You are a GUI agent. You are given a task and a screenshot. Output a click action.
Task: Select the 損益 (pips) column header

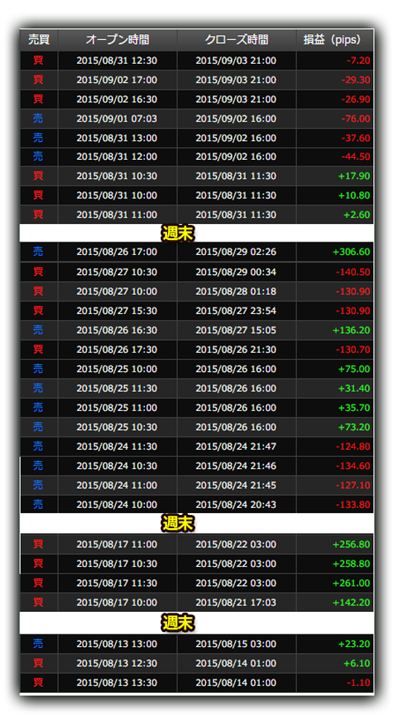pos(332,40)
